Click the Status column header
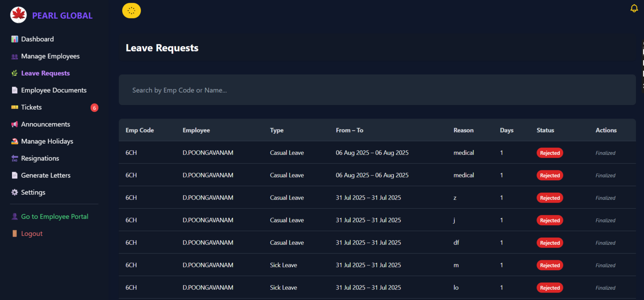The height and width of the screenshot is (300, 644). [545, 130]
